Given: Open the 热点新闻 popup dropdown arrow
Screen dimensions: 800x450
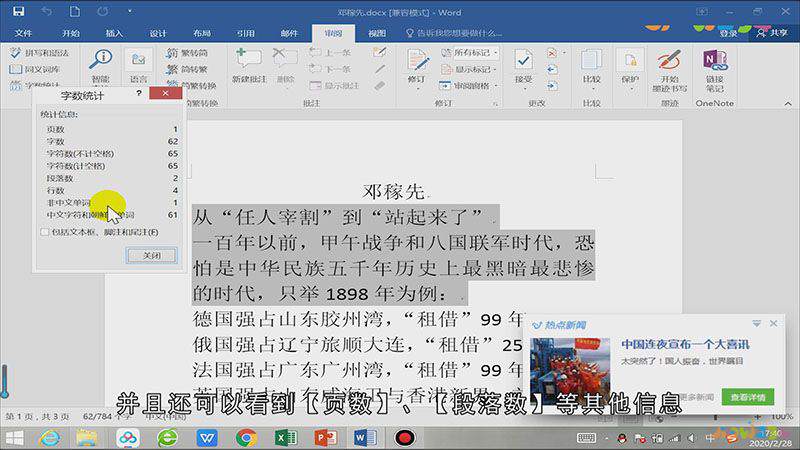Looking at the screenshot, I should point(757,323).
